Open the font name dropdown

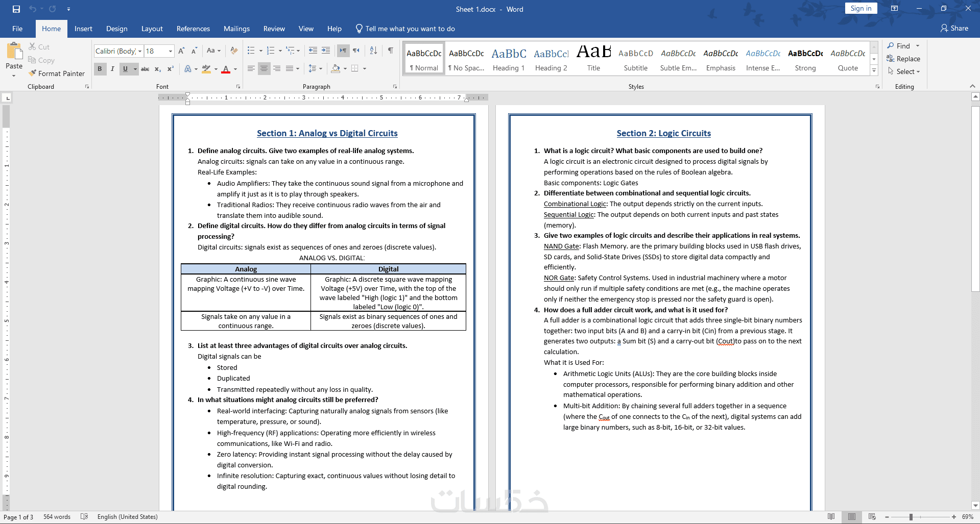pos(140,51)
